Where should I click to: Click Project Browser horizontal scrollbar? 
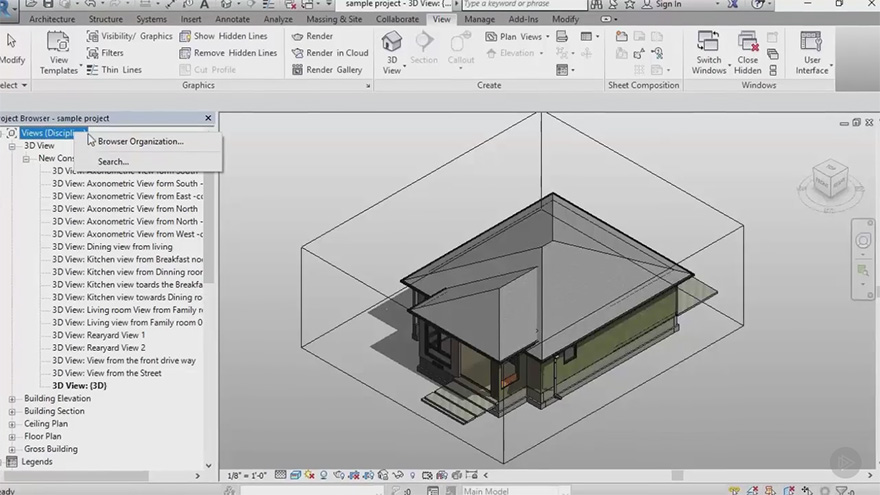pos(76,476)
